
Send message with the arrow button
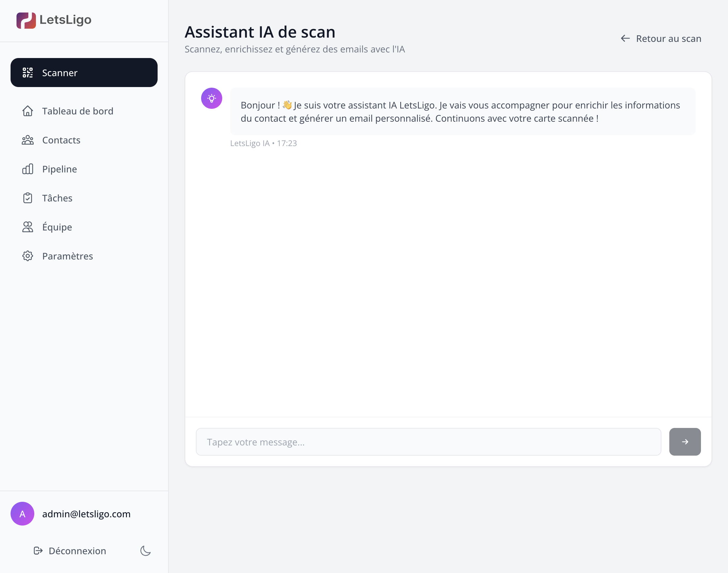click(685, 441)
